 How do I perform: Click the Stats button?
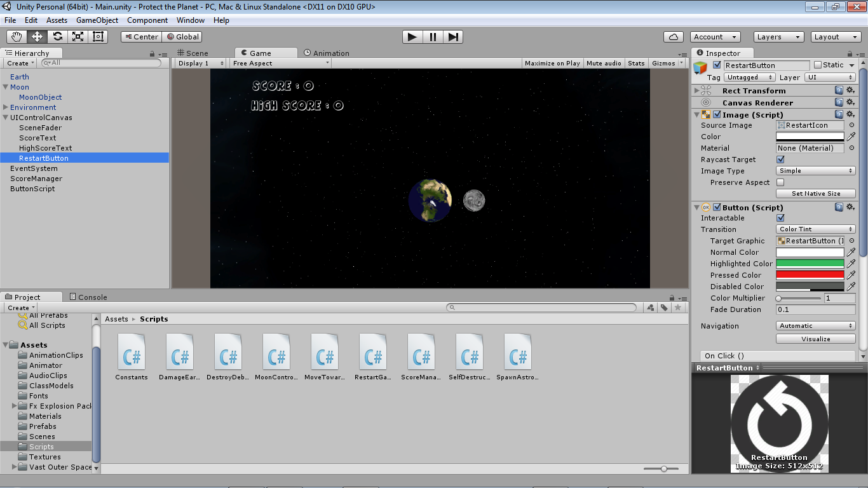tap(636, 63)
